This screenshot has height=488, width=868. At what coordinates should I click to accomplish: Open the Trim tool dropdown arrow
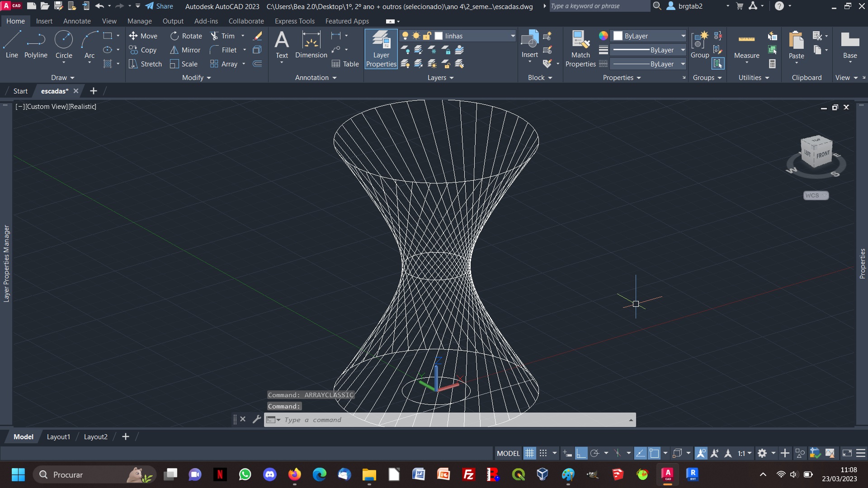pyautogui.click(x=243, y=36)
